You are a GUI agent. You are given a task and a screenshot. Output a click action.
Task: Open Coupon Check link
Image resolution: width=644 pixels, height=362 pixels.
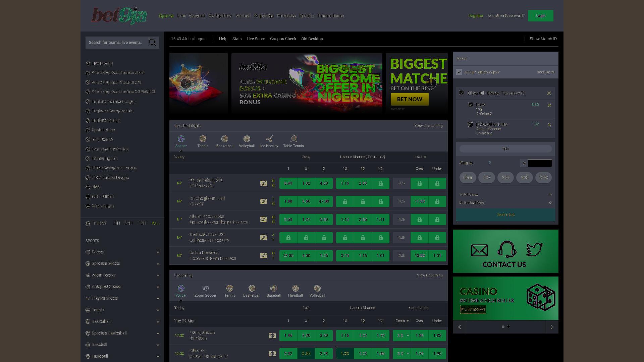pos(283,39)
